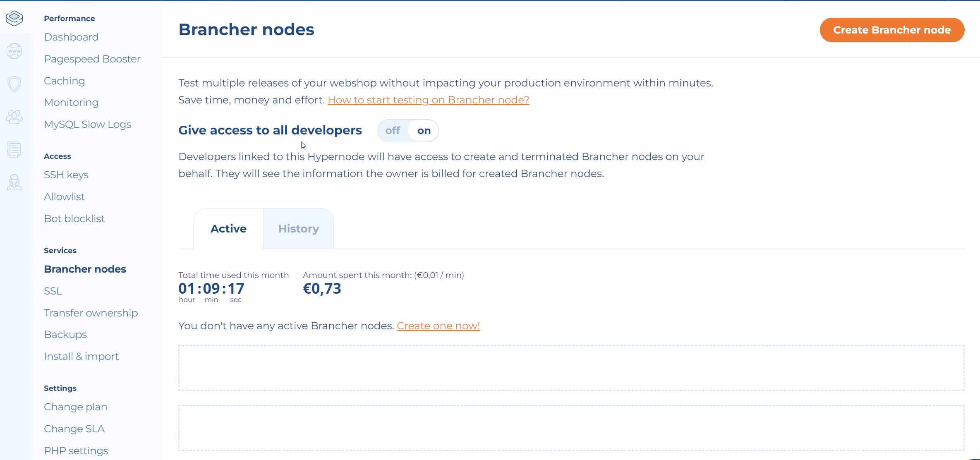The height and width of the screenshot is (460, 980).
Task: Click the Brancher nodes page title
Action: pos(247,30)
